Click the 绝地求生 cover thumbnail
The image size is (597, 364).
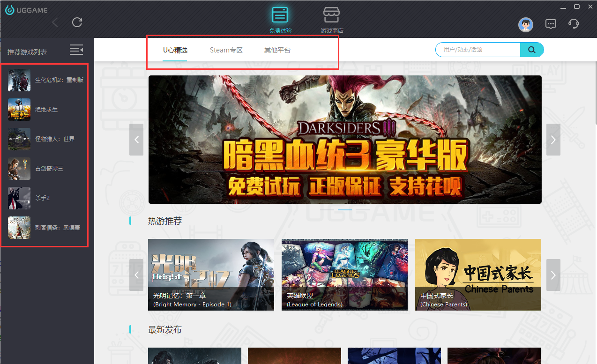tap(19, 110)
